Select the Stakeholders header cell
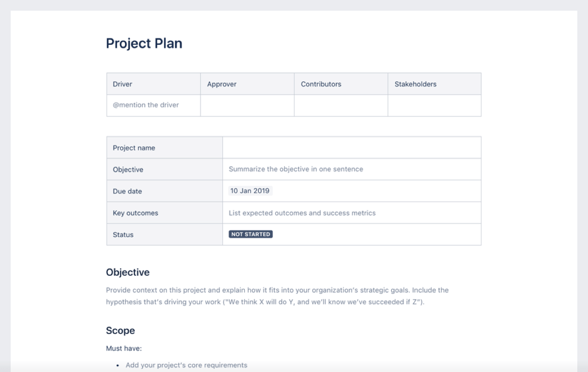 coord(434,84)
